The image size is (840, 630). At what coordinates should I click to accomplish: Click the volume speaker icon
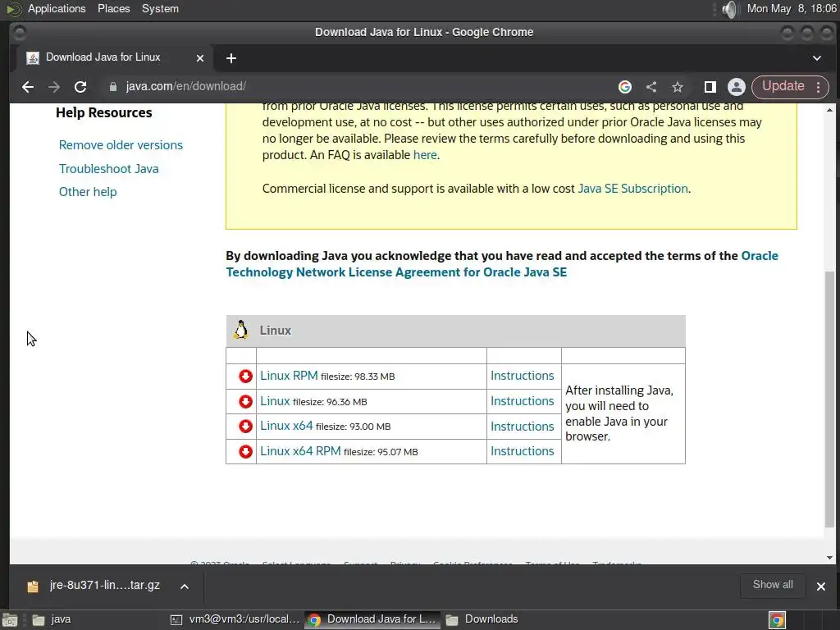[x=729, y=9]
